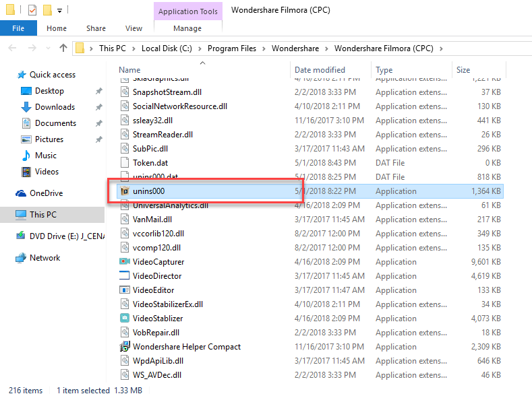The image size is (532, 398).
Task: Go up one folder level with the up arrow
Action: tap(63, 48)
